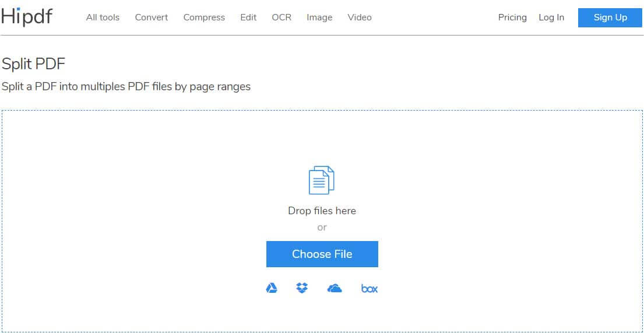This screenshot has height=333, width=644.
Task: Click the blue Sign Up button
Action: (x=610, y=17)
